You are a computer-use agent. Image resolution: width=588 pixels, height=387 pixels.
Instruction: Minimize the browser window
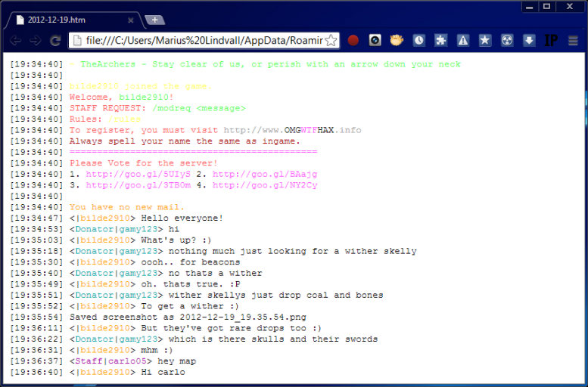[x=529, y=7]
